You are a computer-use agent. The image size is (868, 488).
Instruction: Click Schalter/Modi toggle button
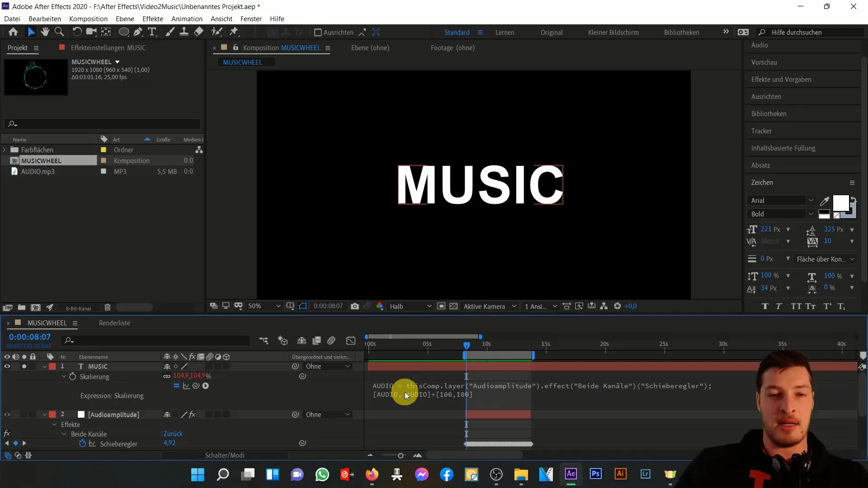click(x=225, y=455)
